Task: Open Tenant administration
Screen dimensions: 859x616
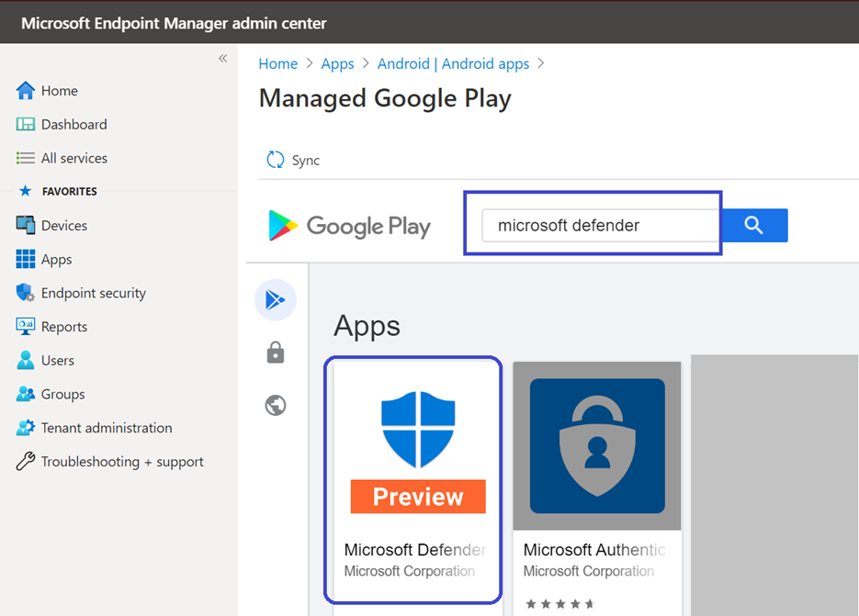Action: (x=106, y=428)
